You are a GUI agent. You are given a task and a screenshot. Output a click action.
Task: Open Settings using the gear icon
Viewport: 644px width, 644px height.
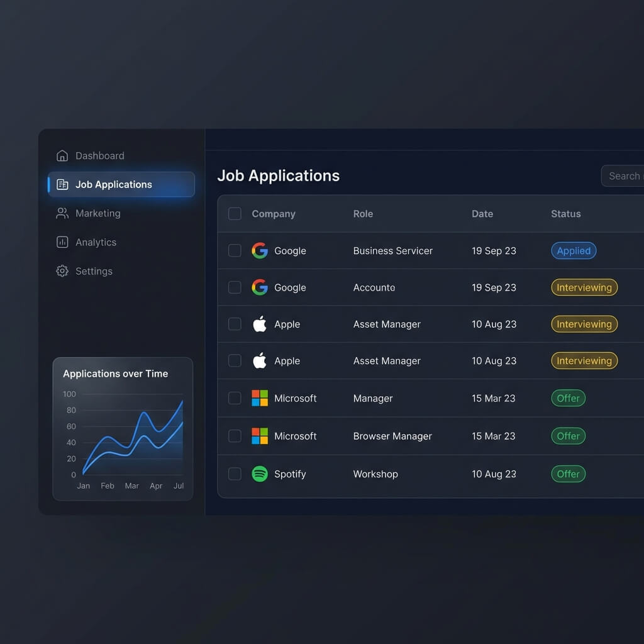point(62,271)
